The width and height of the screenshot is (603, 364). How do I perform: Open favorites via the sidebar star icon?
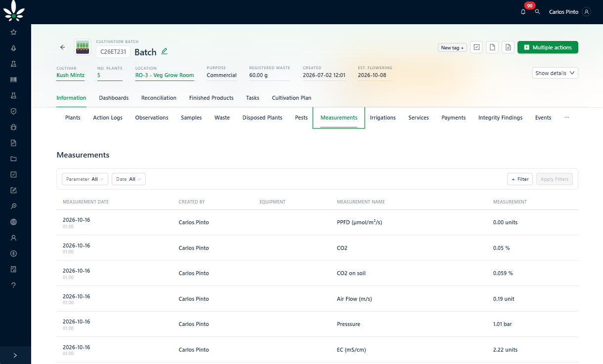click(13, 32)
